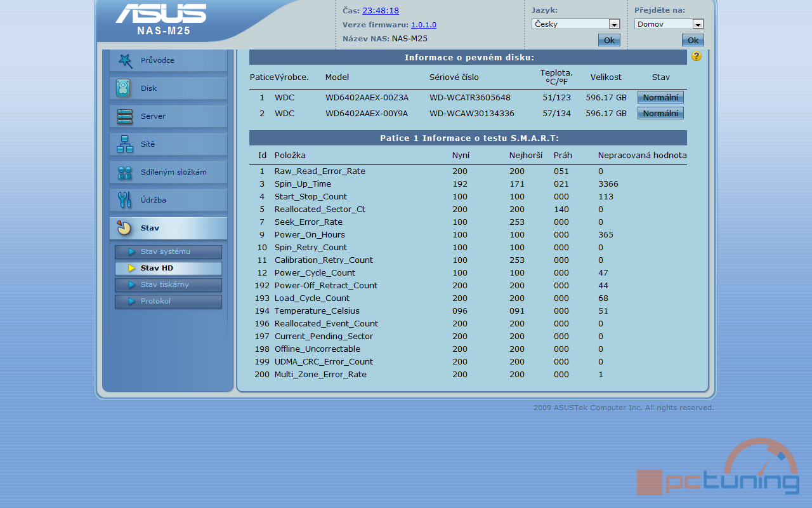The image size is (812, 508).
Task: Click Nepracovaná hodnota column header
Action: (642, 156)
